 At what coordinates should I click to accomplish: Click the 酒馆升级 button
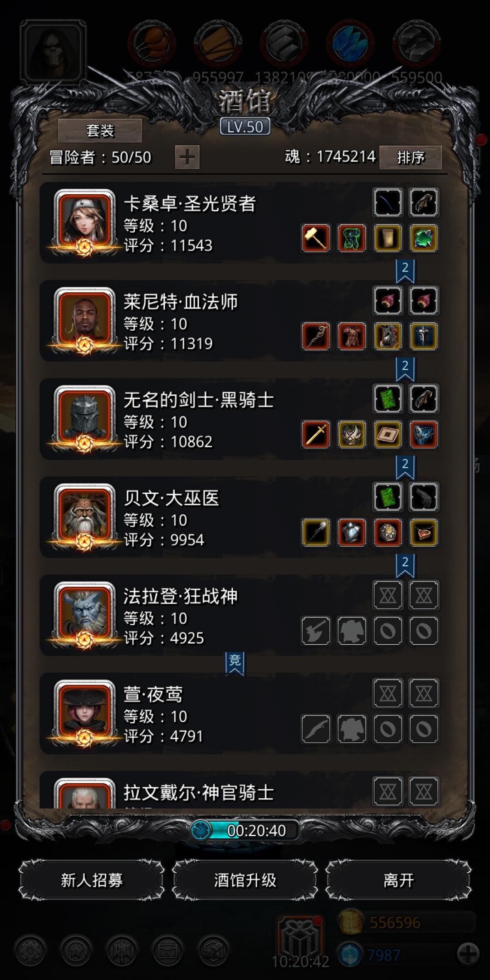pyautogui.click(x=245, y=880)
